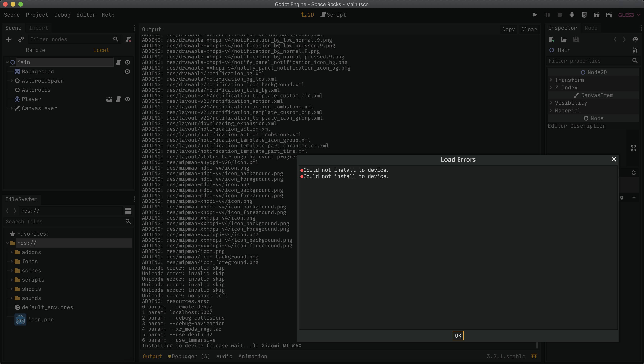Select Remote scene tree
Viewport: 644px width, 364px height.
click(x=35, y=50)
